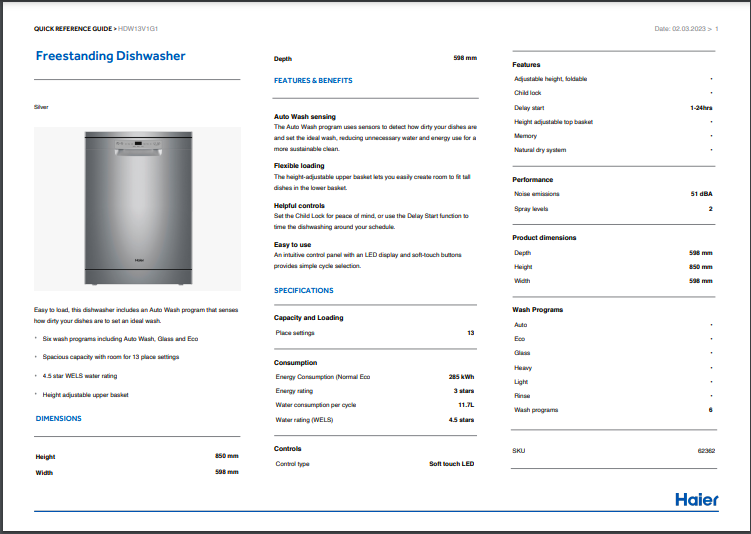This screenshot has width=751, height=534.
Task: Click the Haier logo at bottom right
Action: (695, 499)
